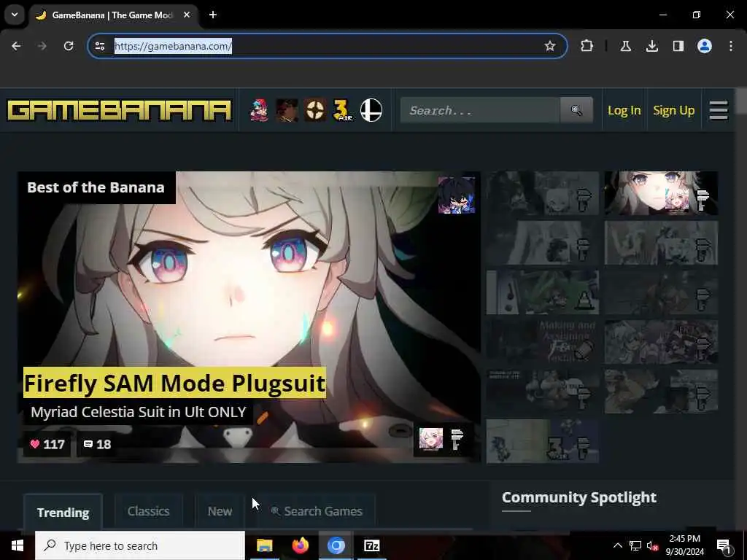Open the Sign Up link

tap(673, 111)
